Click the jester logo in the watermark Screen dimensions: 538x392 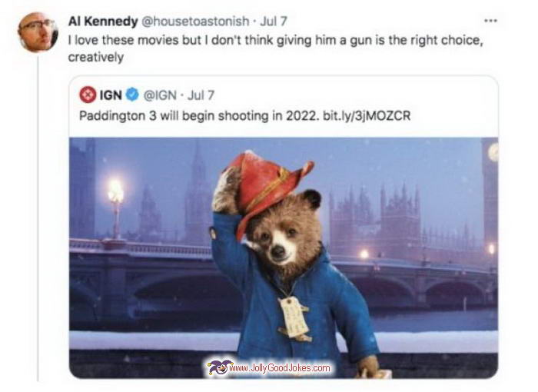pos(218,367)
